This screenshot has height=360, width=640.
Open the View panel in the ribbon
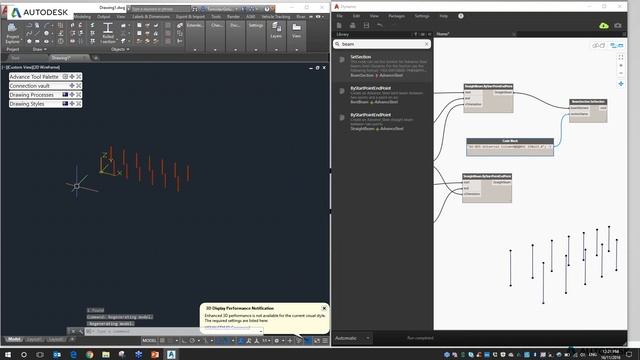point(296,30)
